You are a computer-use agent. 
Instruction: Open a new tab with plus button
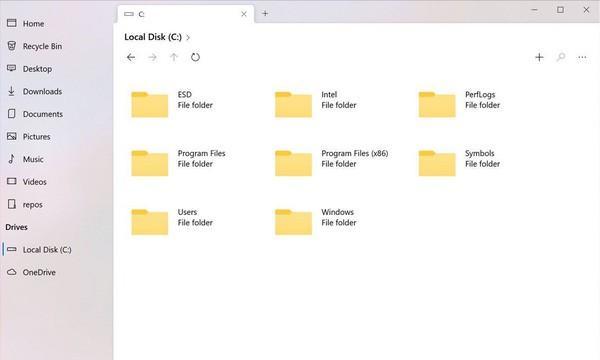click(x=265, y=13)
